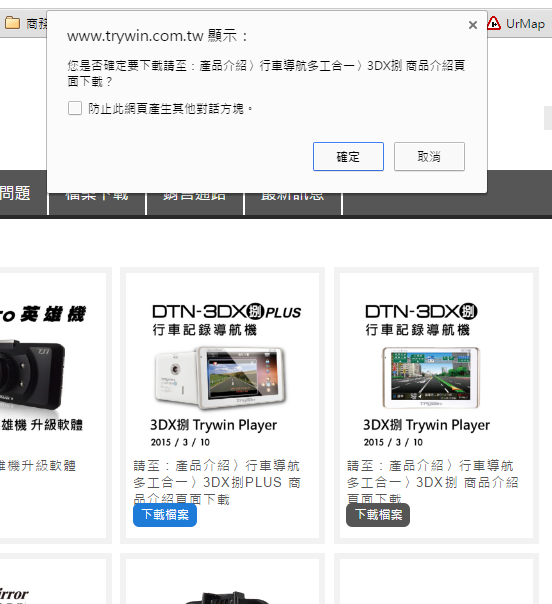Click the right card 3DX捌 商品介紹頁面下載 description
Viewport: 552px width, 604px height.
pos(433,482)
